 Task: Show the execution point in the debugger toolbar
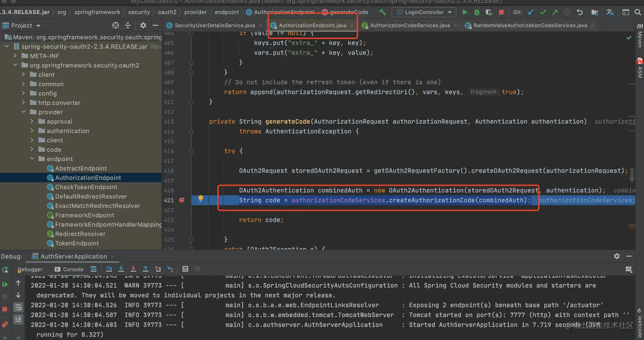[x=94, y=269]
